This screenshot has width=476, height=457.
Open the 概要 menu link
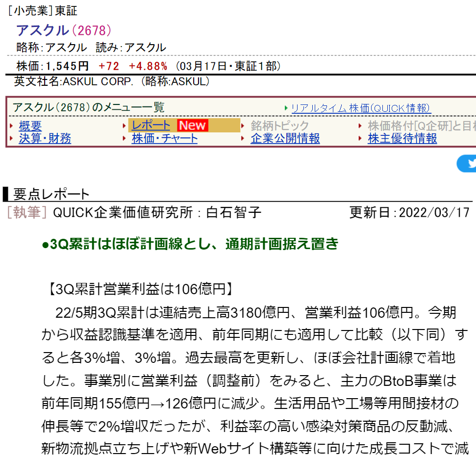coord(30,126)
